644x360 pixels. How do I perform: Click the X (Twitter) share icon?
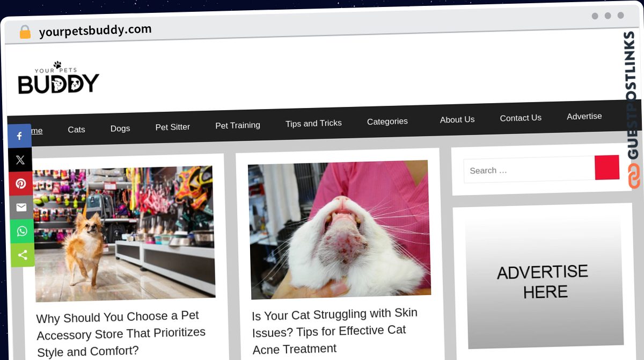20,160
